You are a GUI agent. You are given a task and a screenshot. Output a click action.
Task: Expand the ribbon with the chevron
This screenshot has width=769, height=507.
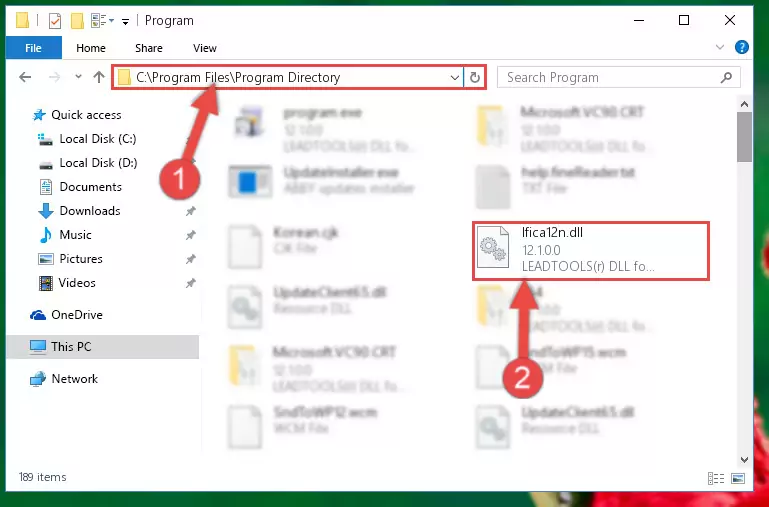[x=719, y=48]
